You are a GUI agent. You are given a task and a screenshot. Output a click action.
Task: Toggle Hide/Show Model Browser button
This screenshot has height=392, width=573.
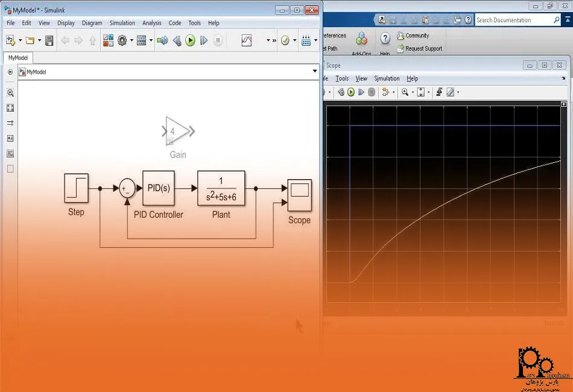pos(10,72)
